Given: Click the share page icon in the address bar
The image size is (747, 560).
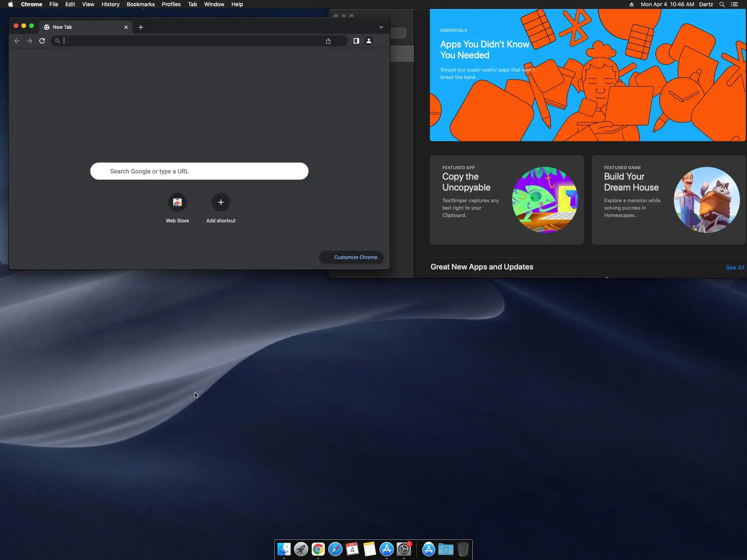Looking at the screenshot, I should click(x=328, y=41).
